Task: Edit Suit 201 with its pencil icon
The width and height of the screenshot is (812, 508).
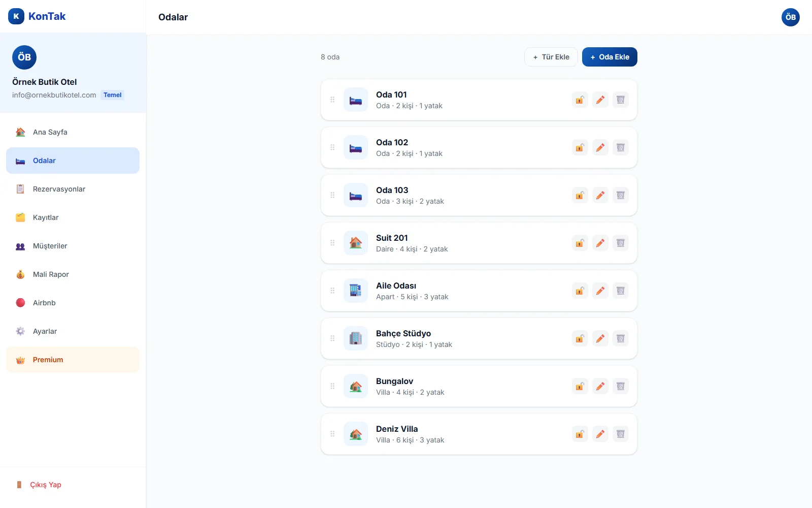Action: (x=600, y=243)
